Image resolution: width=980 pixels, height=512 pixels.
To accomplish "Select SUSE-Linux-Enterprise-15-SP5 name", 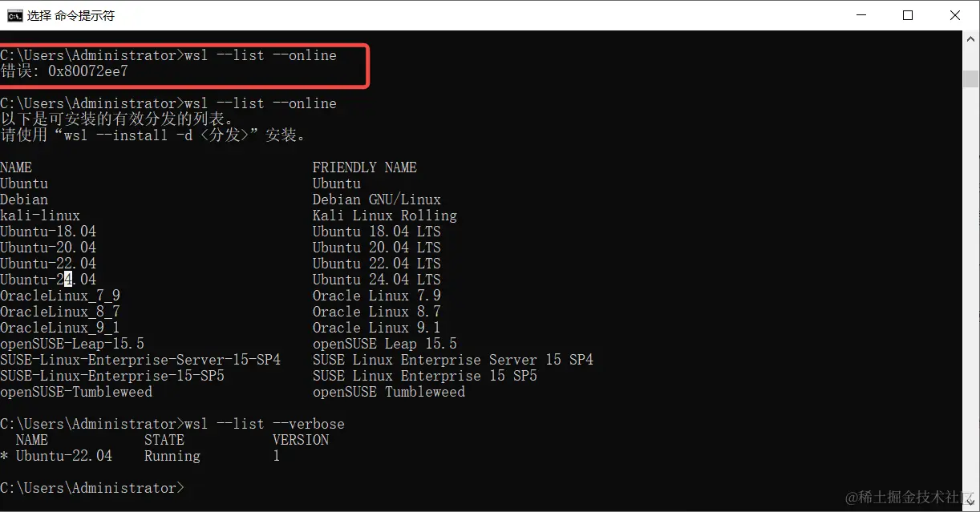I will click(x=112, y=376).
